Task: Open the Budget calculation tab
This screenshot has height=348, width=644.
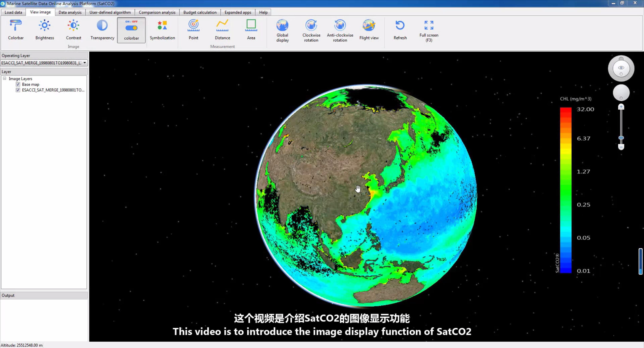Action: click(x=200, y=12)
